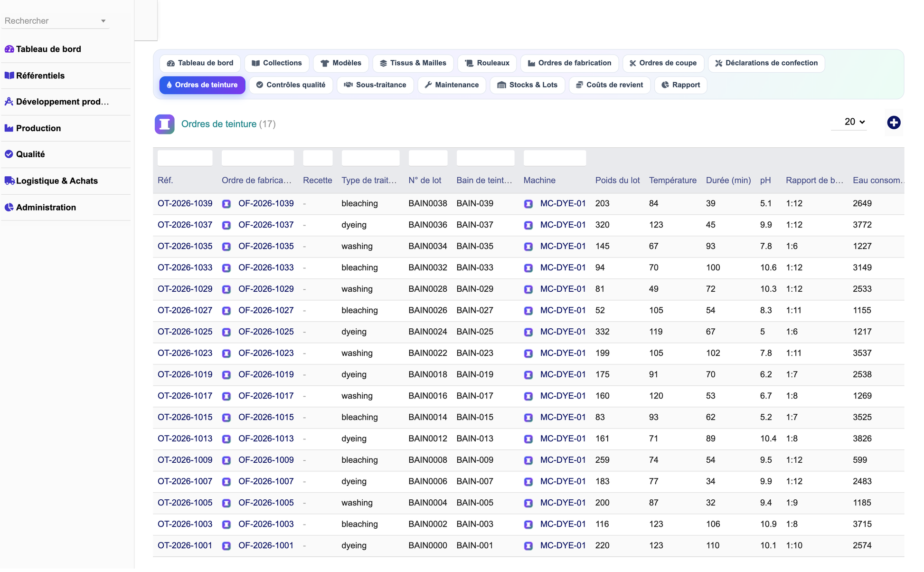Click the Logistique & Achats truck icon
Screen dimensions: 924x572
coord(9,181)
